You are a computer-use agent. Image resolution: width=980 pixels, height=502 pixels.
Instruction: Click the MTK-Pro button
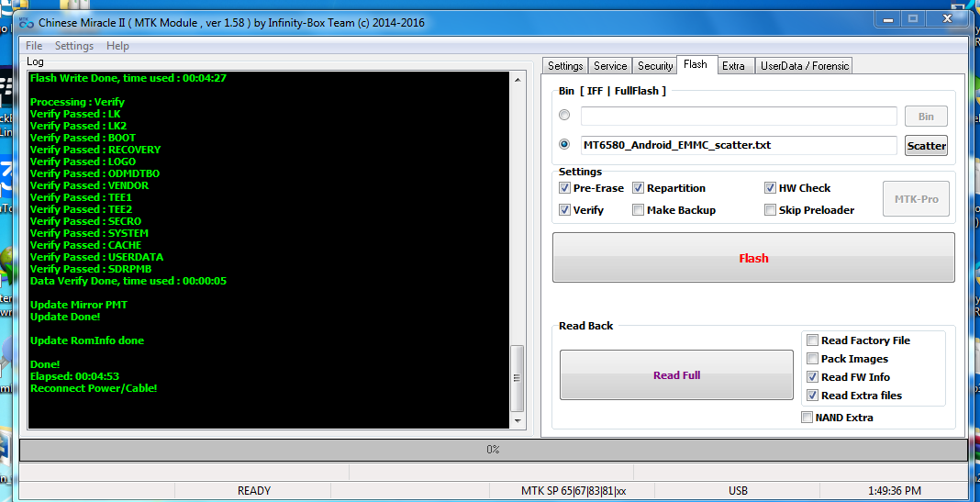pyautogui.click(x=916, y=199)
